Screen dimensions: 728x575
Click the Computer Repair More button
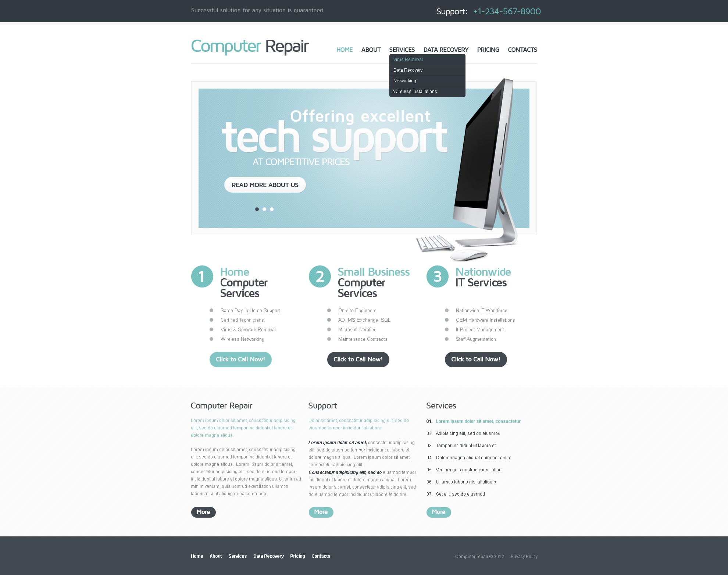coord(203,512)
